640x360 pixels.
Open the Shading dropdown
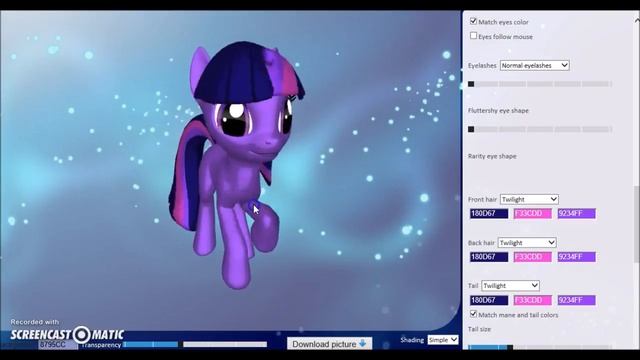click(443, 340)
